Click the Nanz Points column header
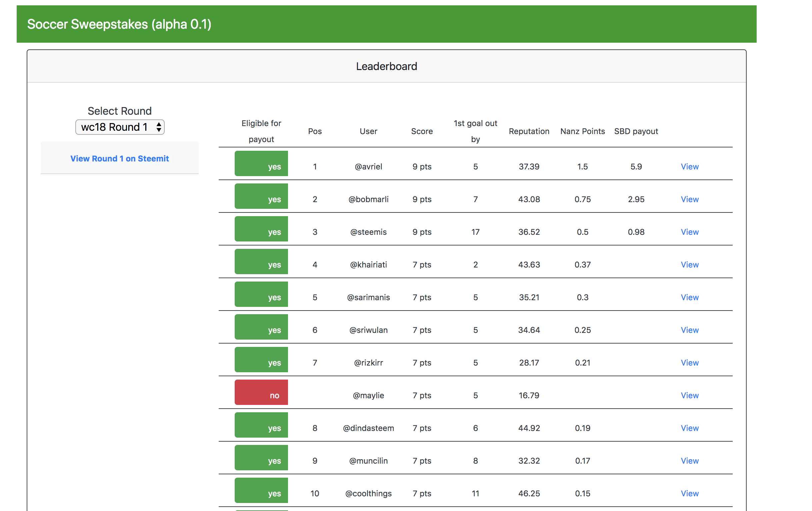Screen dimensions: 812x511 pyautogui.click(x=582, y=131)
